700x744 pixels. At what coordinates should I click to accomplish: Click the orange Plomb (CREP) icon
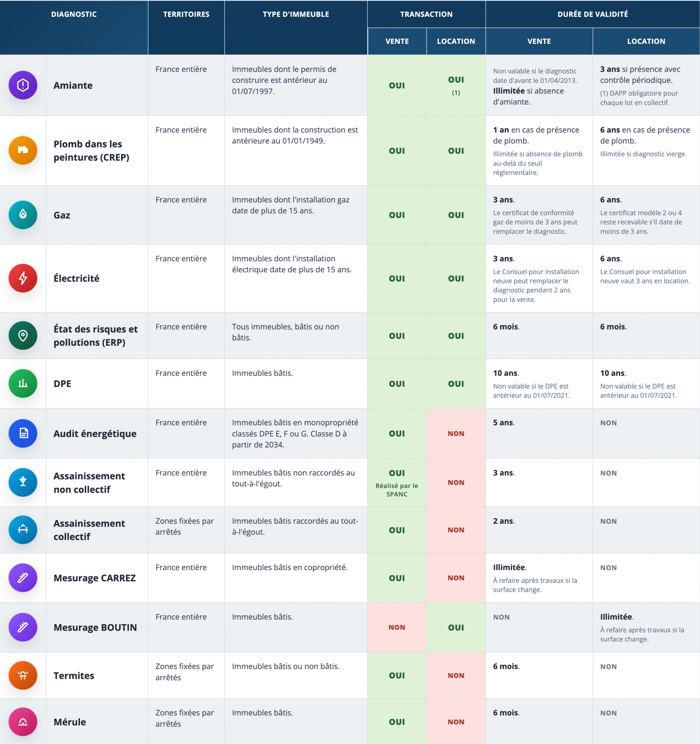point(23,151)
